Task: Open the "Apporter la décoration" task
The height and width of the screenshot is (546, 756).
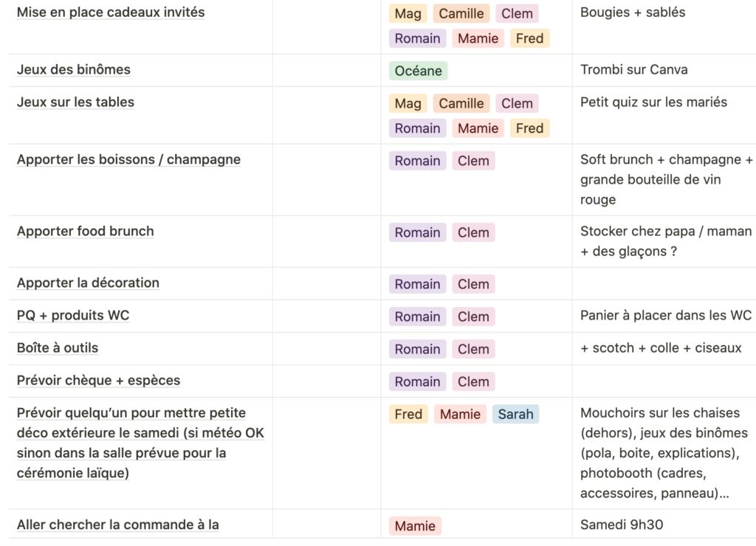Action: pos(88,283)
